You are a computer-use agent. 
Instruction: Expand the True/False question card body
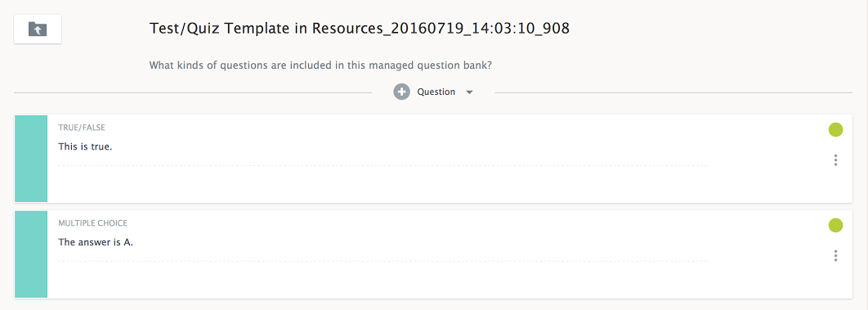click(x=433, y=159)
